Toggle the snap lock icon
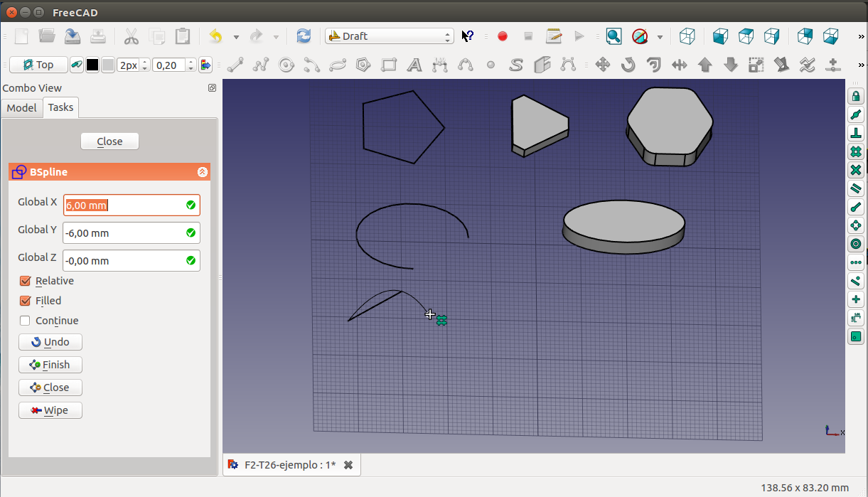Viewport: 868px width, 497px height. (x=855, y=96)
